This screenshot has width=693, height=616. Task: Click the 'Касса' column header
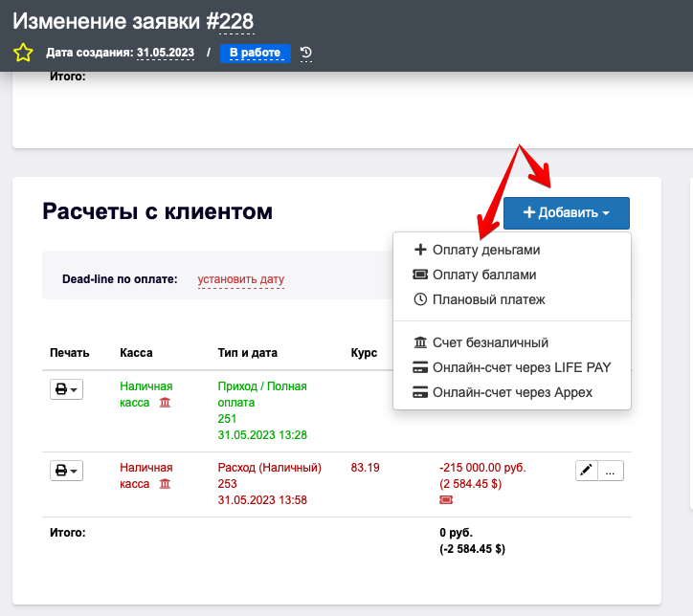[x=136, y=353]
